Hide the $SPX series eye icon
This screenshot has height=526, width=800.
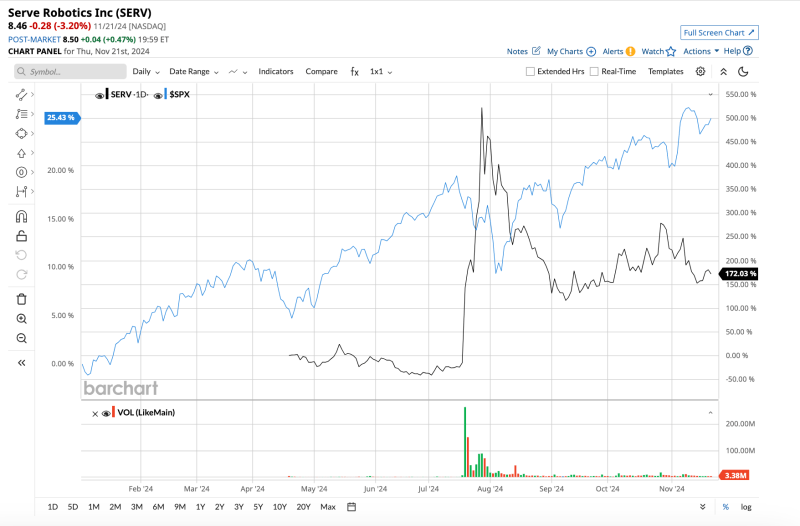click(158, 95)
